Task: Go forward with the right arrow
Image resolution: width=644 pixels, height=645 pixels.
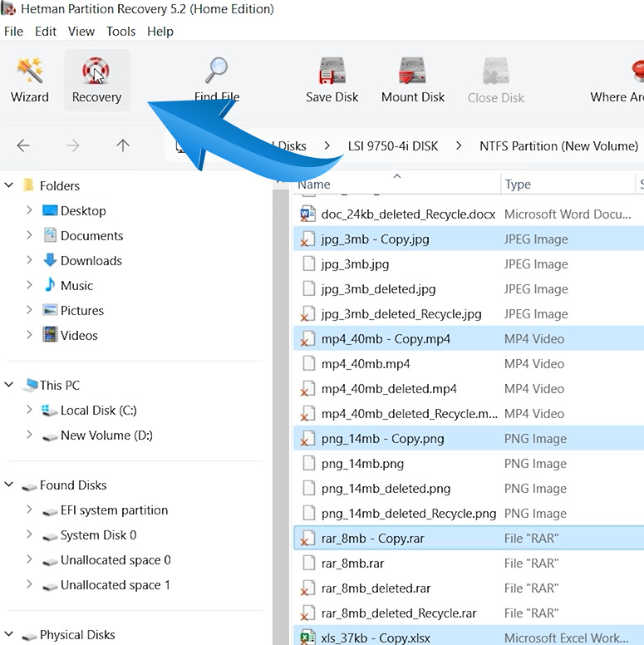Action: (x=73, y=145)
